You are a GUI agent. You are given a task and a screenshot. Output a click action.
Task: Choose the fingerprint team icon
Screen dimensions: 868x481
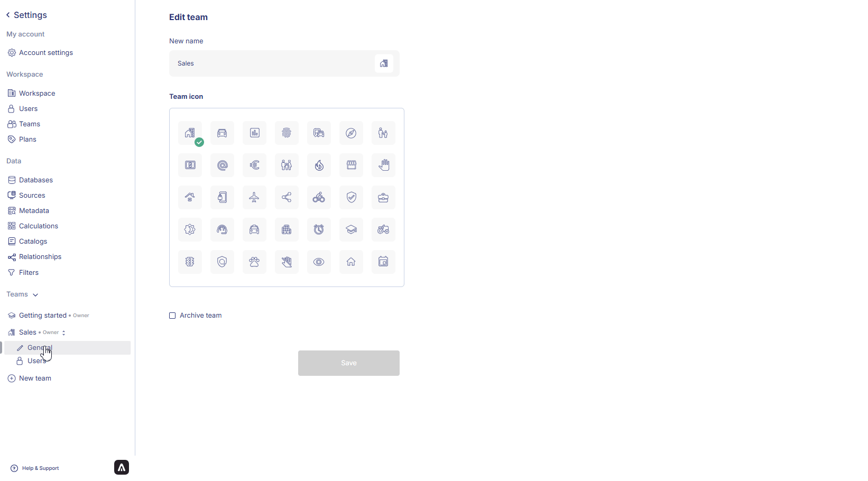(287, 133)
